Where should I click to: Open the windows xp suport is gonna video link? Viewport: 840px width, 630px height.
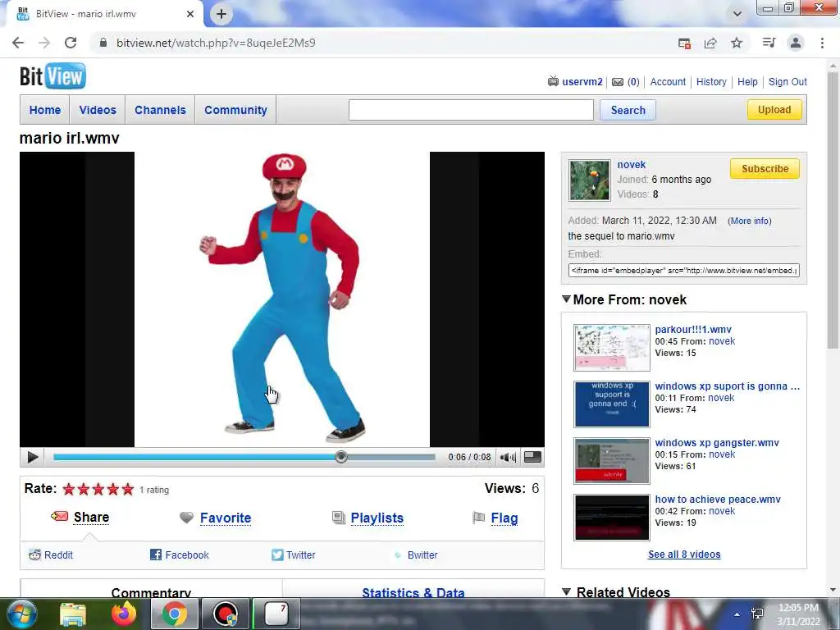pyautogui.click(x=727, y=386)
